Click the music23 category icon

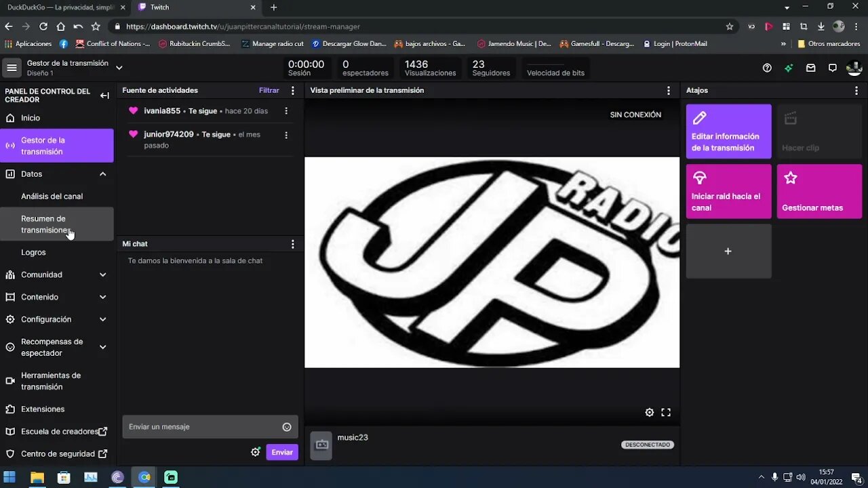(x=321, y=445)
